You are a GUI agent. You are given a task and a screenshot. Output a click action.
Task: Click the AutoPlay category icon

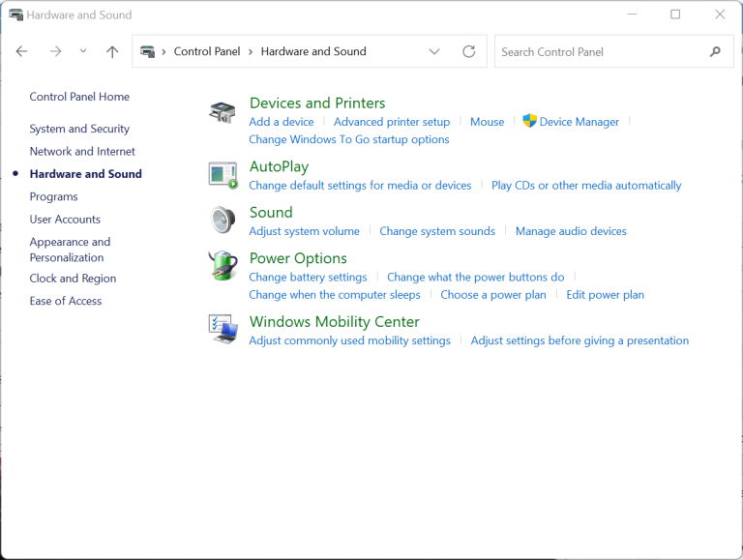pos(223,175)
